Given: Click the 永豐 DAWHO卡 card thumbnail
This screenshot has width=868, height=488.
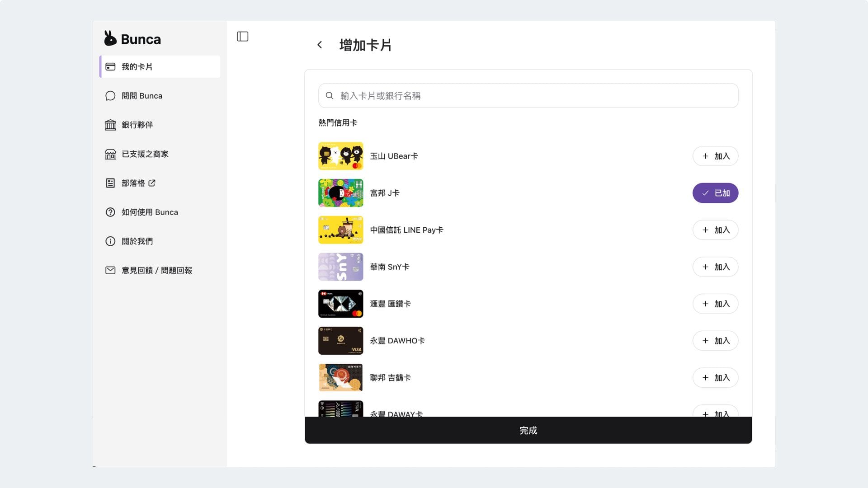Looking at the screenshot, I should [x=340, y=341].
